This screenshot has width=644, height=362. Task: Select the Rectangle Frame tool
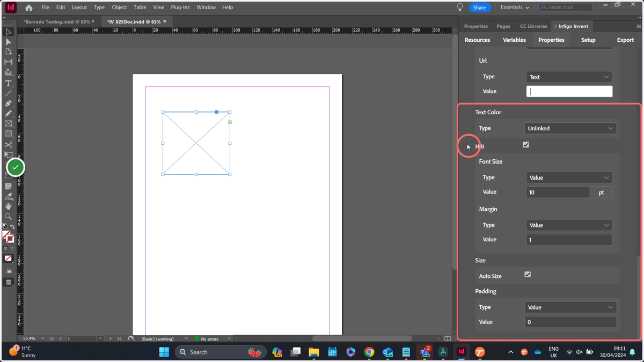pos(9,124)
